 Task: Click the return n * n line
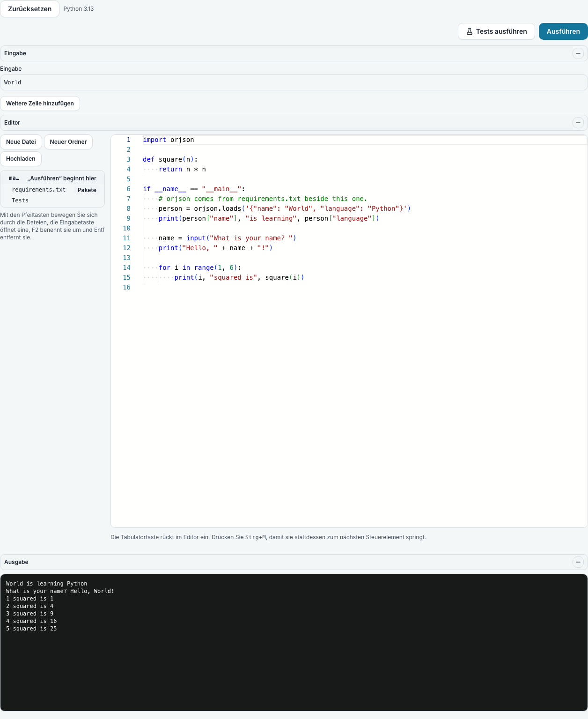pos(182,169)
